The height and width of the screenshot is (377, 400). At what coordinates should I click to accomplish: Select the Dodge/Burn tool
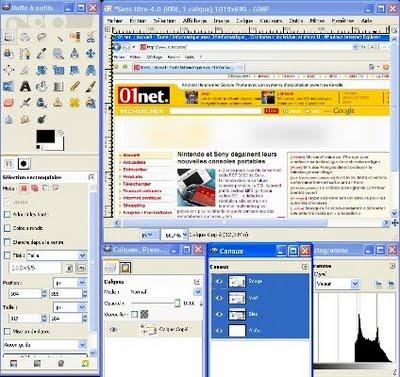pos(42,119)
